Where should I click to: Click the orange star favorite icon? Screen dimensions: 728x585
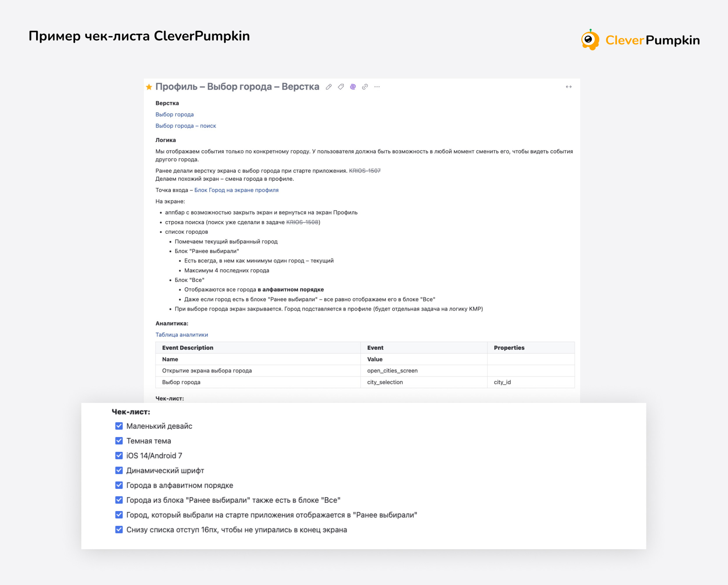(x=149, y=87)
